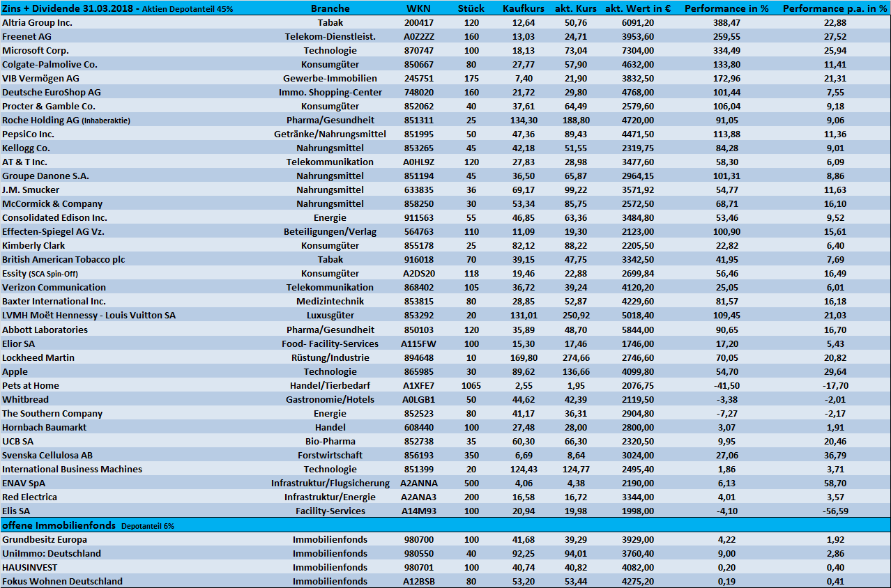Select the J.M. Smucker cell
The image size is (891, 588).
click(x=31, y=189)
